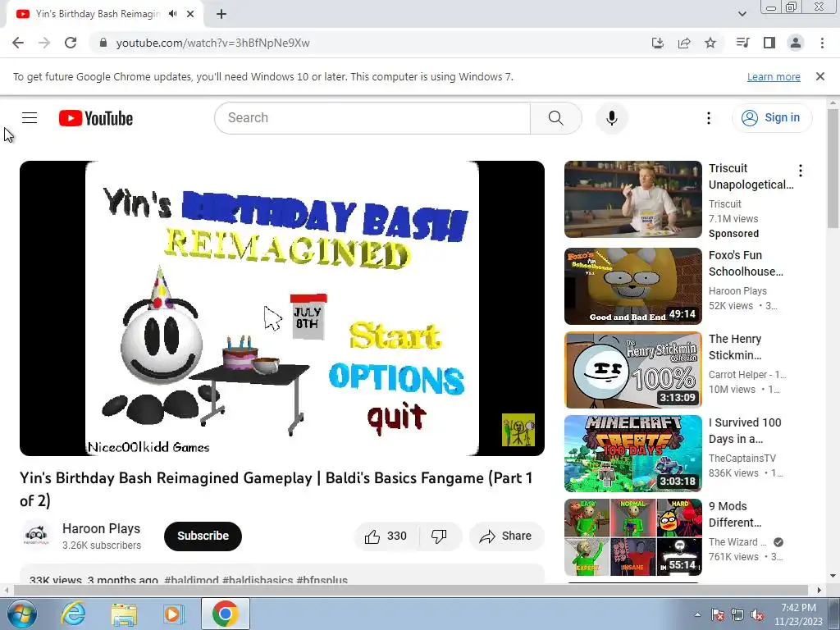Dislike the video with thumbs down
The height and width of the screenshot is (630, 840).
440,536
